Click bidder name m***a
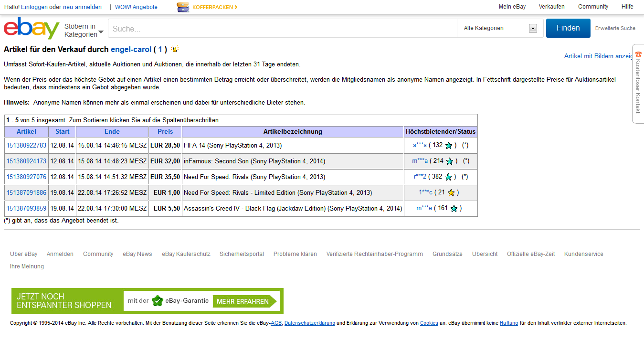Screen dimensions: 644x351 click(420, 161)
